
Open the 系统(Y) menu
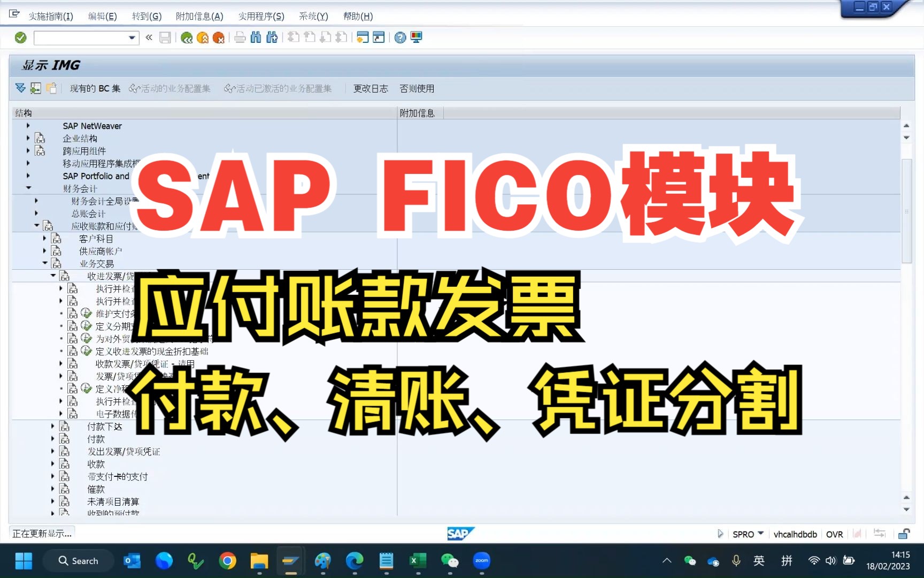pyautogui.click(x=313, y=16)
